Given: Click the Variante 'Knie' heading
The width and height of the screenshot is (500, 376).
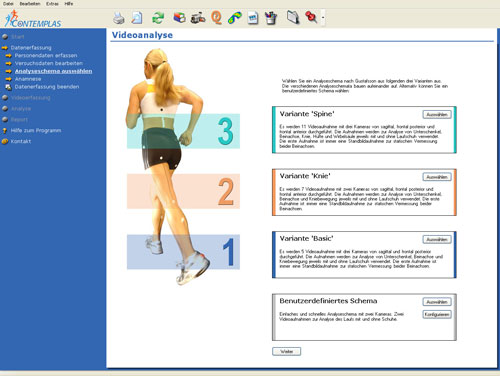Looking at the screenshot, I should 305,176.
